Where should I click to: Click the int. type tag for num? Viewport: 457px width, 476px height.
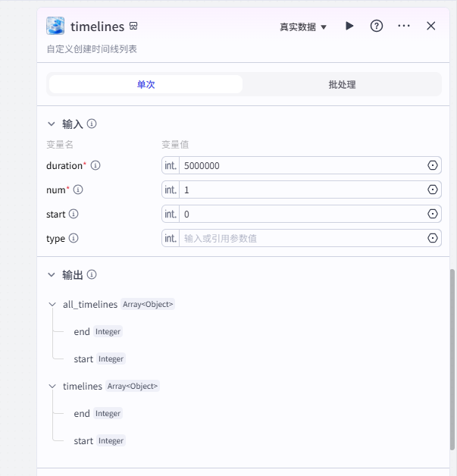tap(171, 189)
